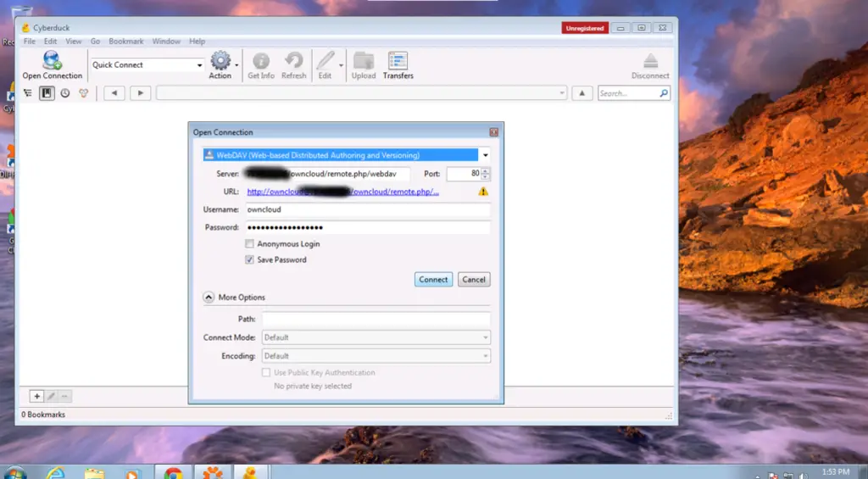This screenshot has height=479, width=868.
Task: Click the 1:53 PM taskbar clock
Action: pos(835,472)
